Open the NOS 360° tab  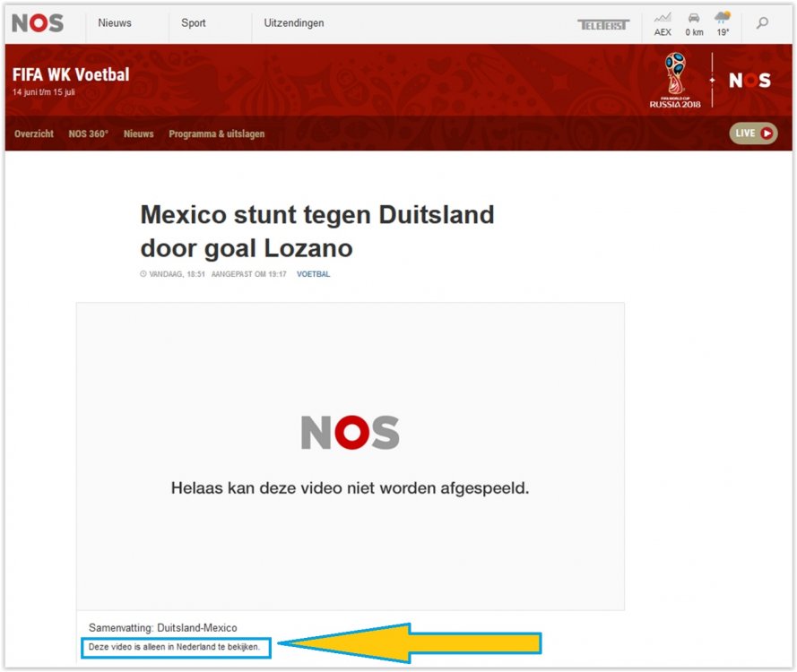87,134
